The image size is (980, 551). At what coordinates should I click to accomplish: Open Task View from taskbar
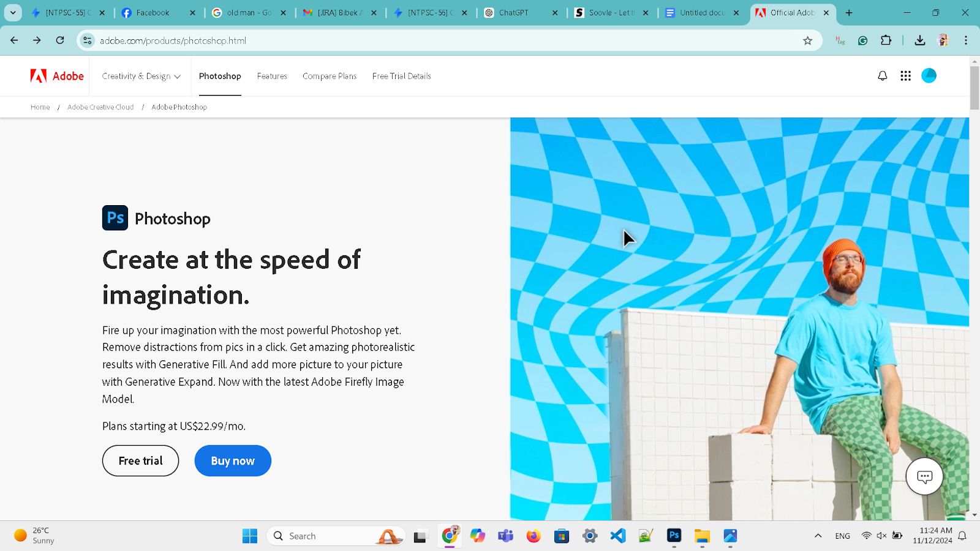(x=420, y=536)
